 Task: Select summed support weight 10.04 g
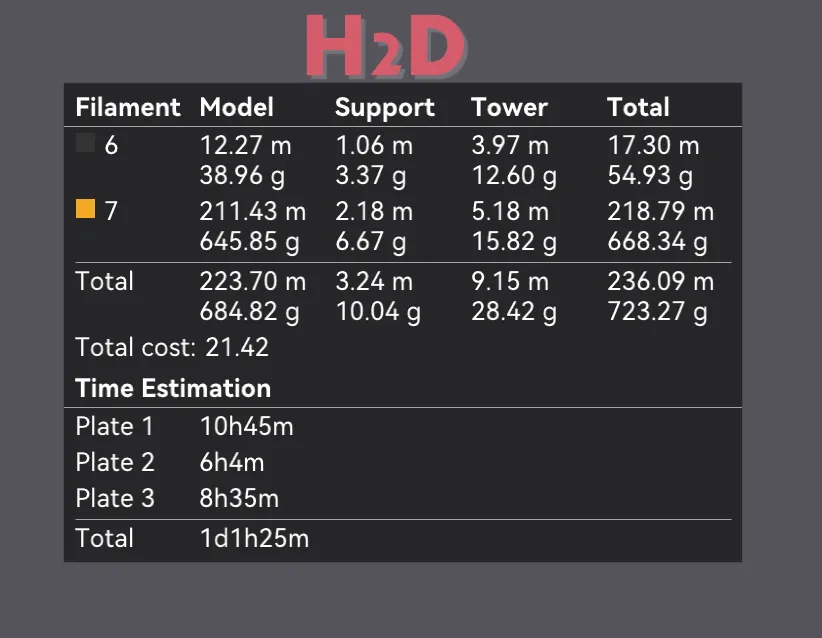(x=378, y=312)
